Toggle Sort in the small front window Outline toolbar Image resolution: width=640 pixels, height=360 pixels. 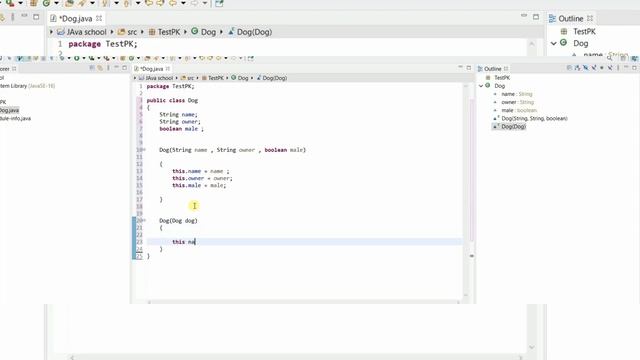pos(577,68)
